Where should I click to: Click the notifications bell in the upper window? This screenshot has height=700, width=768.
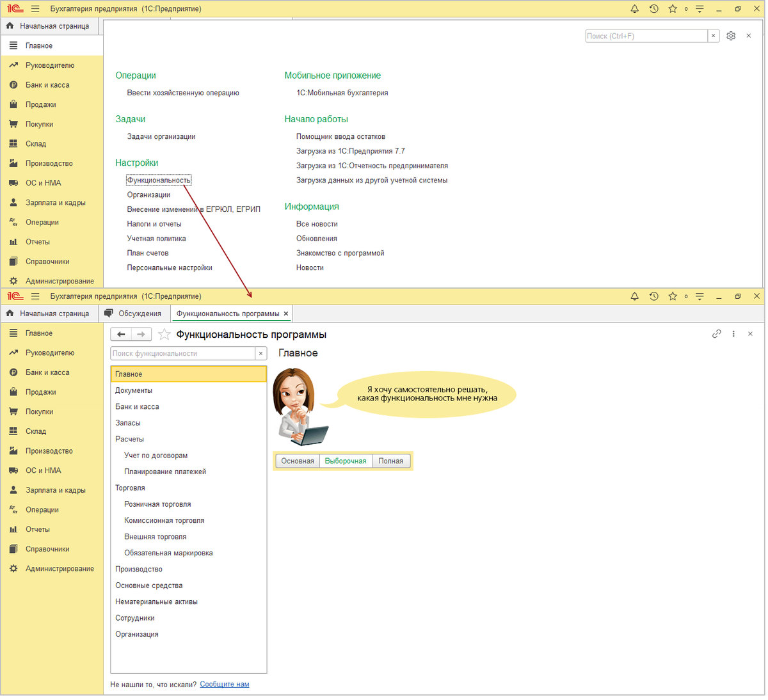point(634,9)
